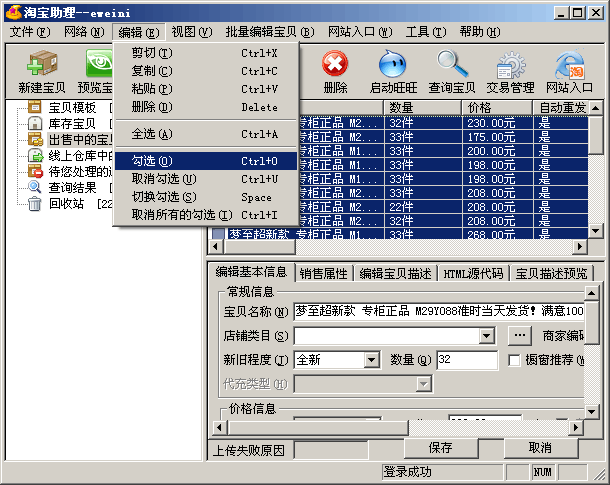Sort by the 自动重发 column header

coord(561,107)
